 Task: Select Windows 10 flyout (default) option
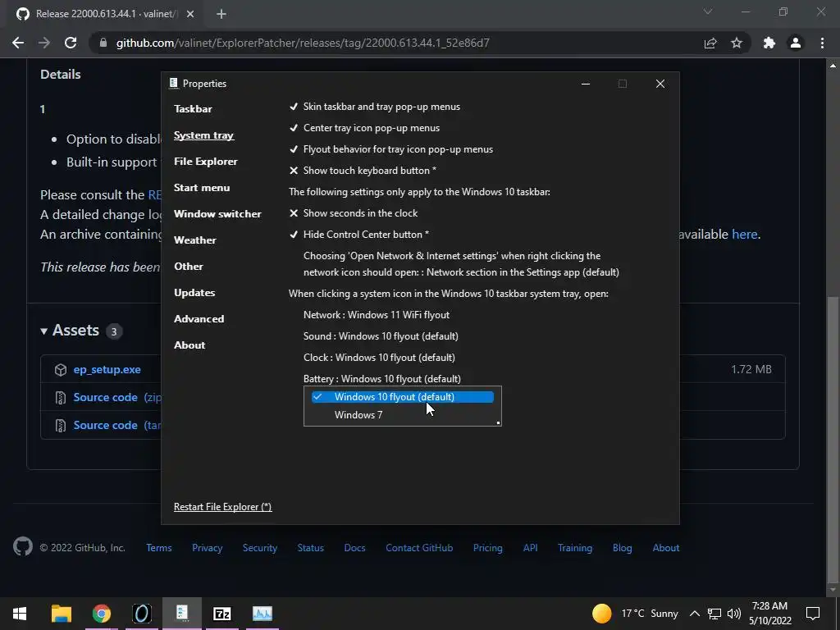click(x=402, y=397)
